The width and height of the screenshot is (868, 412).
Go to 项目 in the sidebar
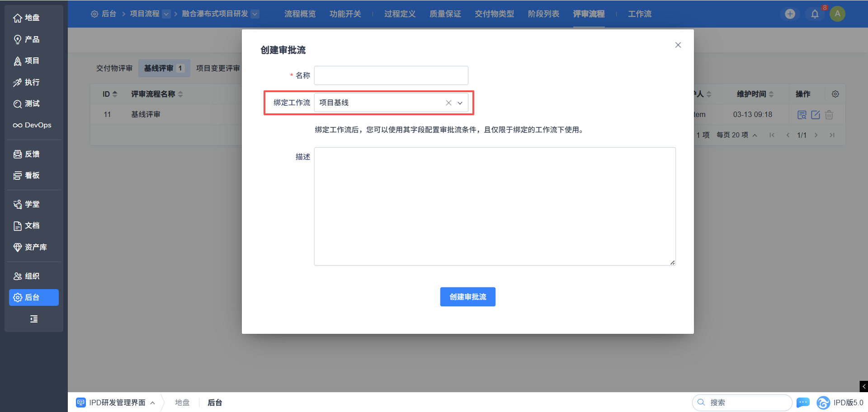coord(34,61)
